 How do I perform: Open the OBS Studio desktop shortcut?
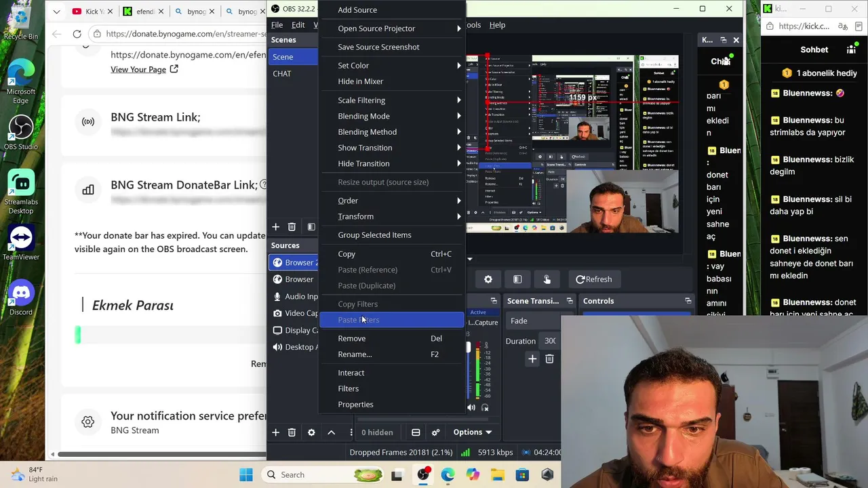pyautogui.click(x=20, y=133)
